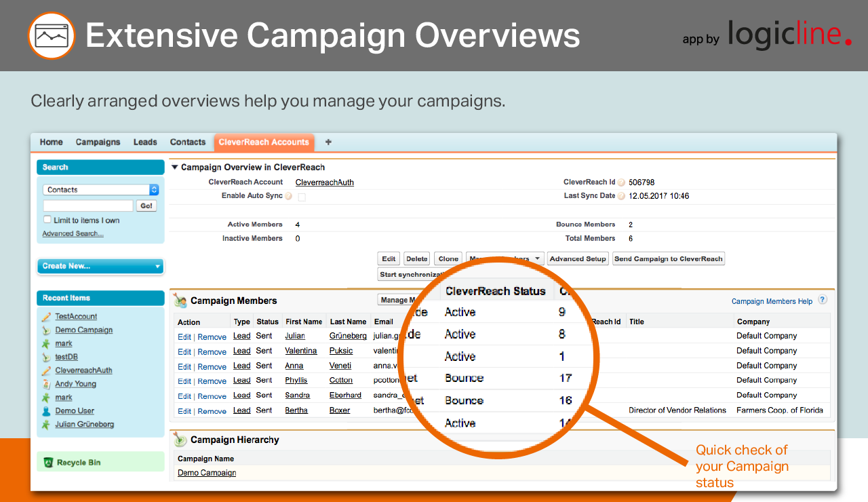
Task: Expand the Create New... menu
Action: click(100, 267)
